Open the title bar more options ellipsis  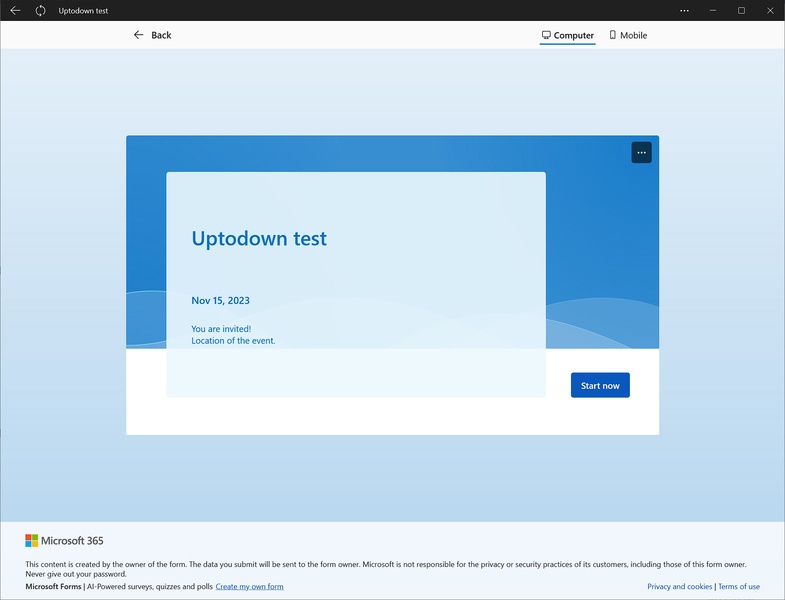coord(684,10)
